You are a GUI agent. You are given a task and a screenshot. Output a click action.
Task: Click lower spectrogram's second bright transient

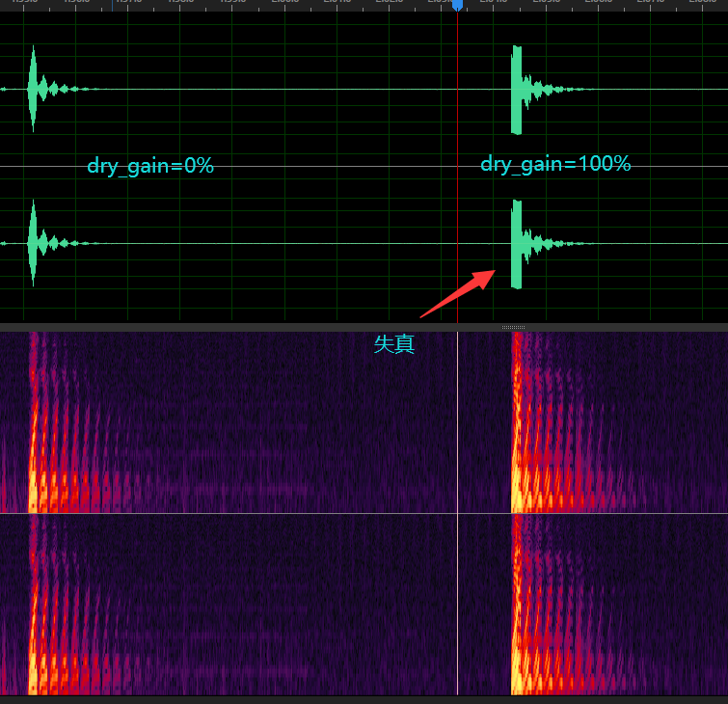[x=517, y=604]
